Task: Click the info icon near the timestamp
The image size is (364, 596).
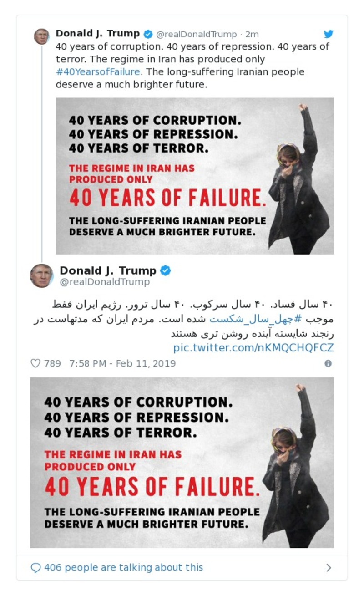Action: pos(329,363)
